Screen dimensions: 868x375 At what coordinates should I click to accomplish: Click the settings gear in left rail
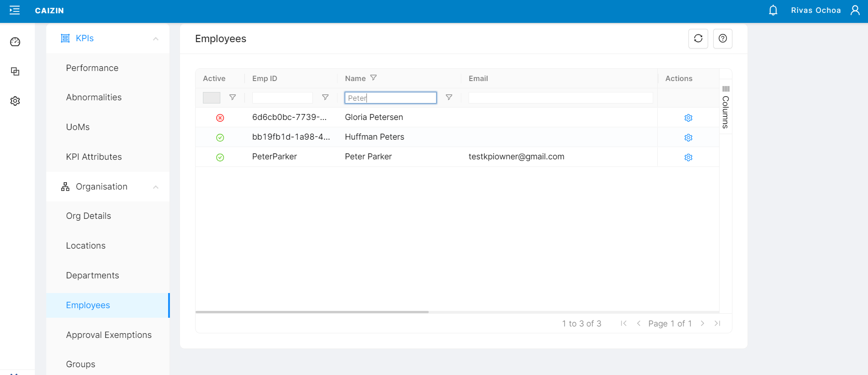click(x=15, y=101)
